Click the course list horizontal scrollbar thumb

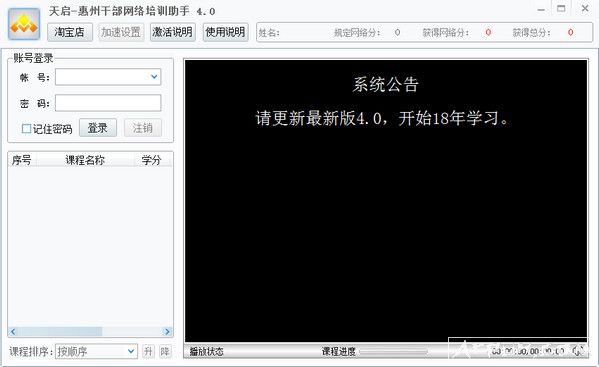coord(60,331)
